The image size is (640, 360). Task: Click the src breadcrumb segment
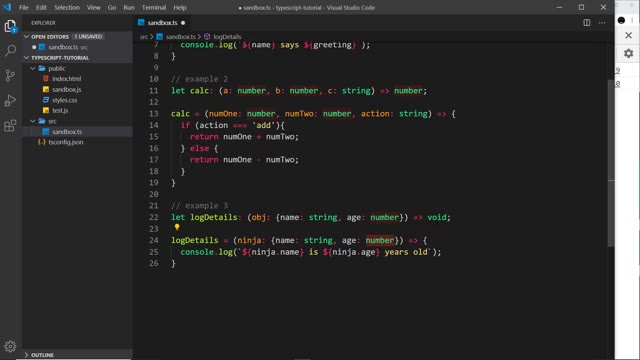pyautogui.click(x=144, y=37)
